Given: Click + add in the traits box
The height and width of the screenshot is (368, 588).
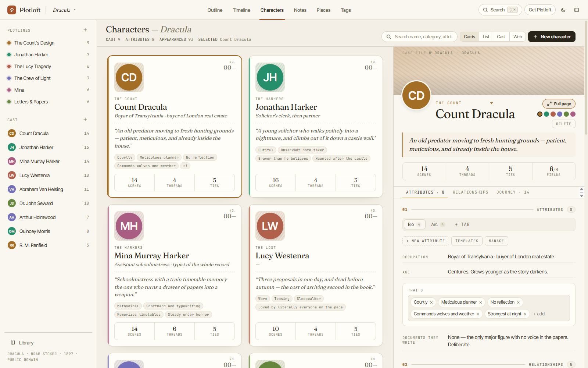Looking at the screenshot, I should [x=539, y=314].
